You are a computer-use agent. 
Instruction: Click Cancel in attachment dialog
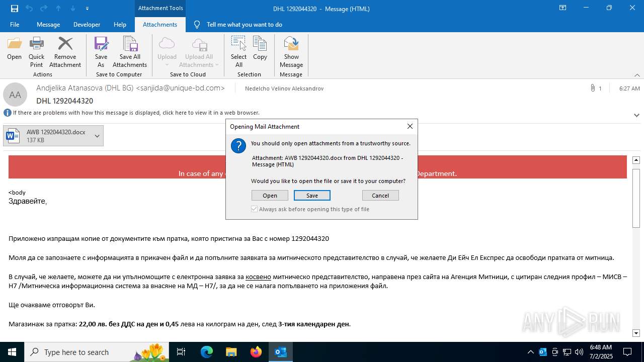pyautogui.click(x=380, y=196)
